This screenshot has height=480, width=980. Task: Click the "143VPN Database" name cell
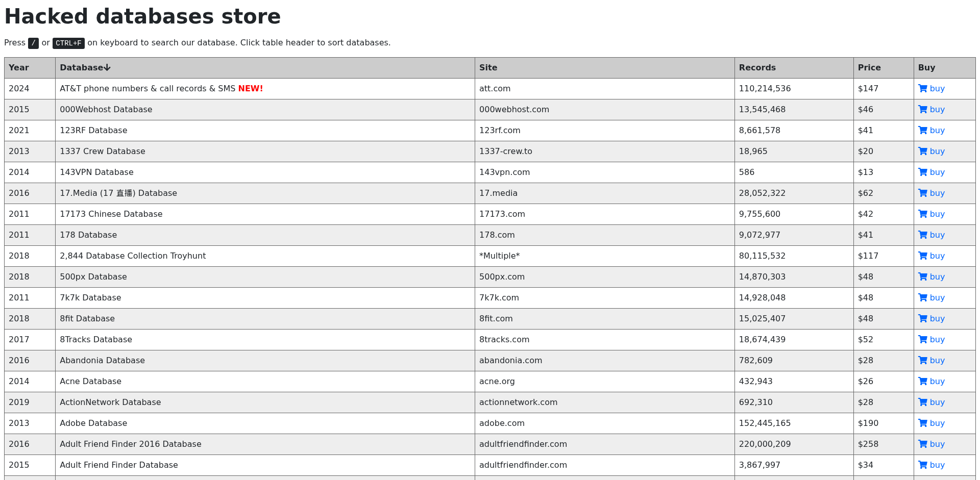(x=265, y=172)
